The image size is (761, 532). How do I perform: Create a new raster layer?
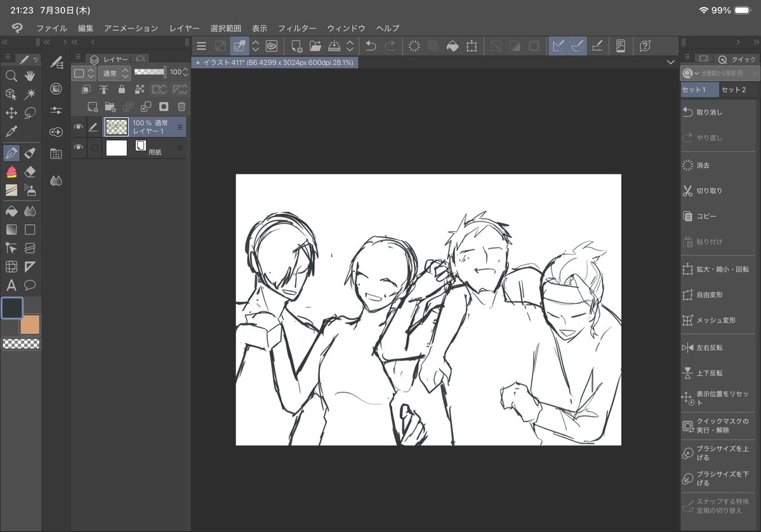pos(92,107)
